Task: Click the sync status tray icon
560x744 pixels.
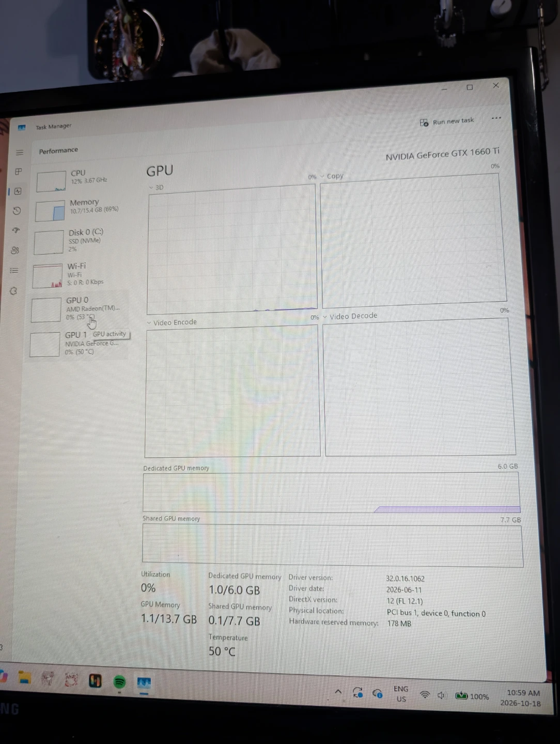Action: pos(357,692)
